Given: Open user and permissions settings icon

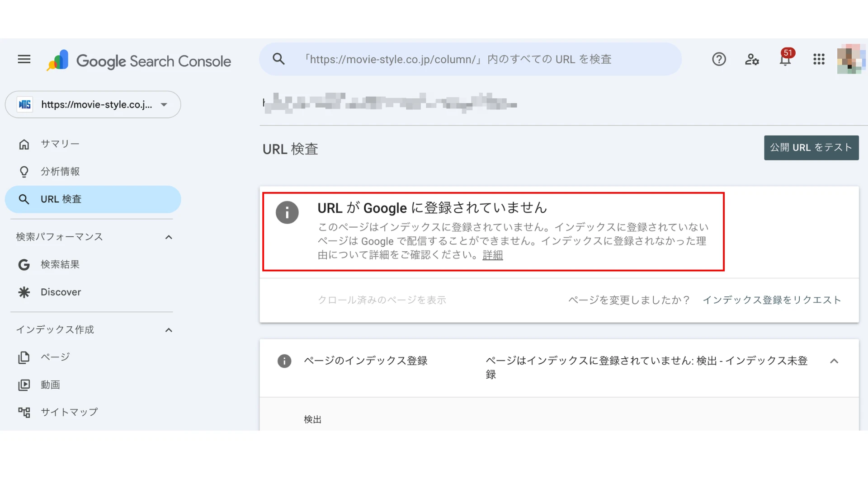Looking at the screenshot, I should 752,59.
